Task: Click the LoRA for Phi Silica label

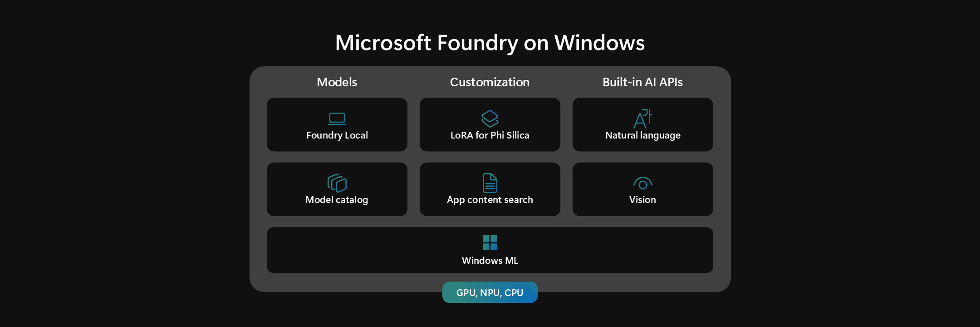Action: click(490, 135)
